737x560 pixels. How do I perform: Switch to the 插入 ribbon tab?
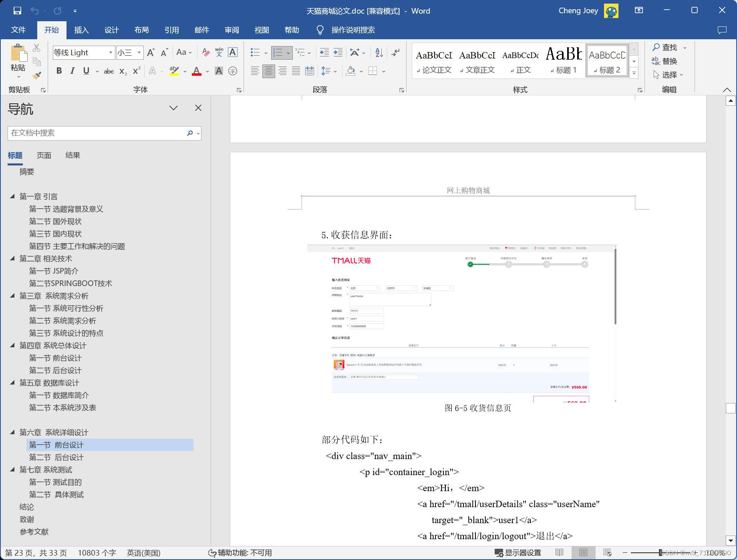[x=81, y=30]
